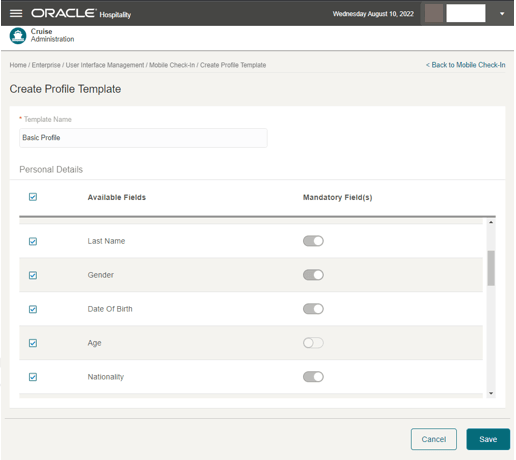
Task: Click the user avatar picture
Action: tap(434, 13)
